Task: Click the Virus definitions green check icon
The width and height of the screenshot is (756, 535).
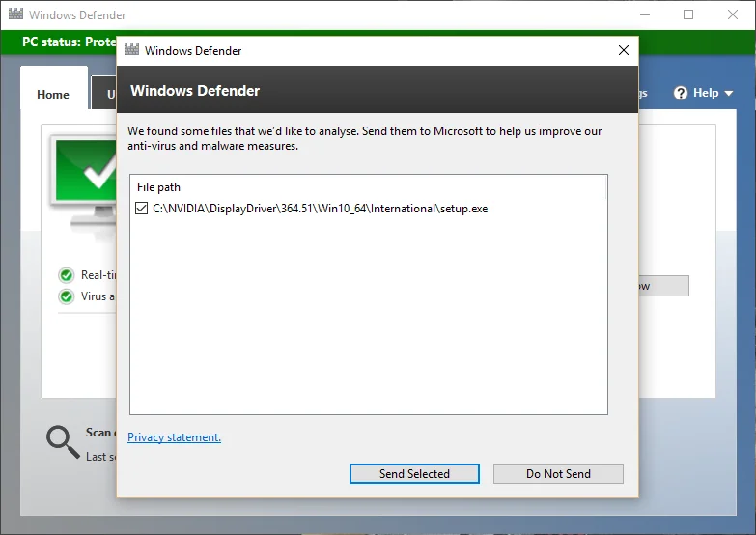Action: tap(66, 296)
